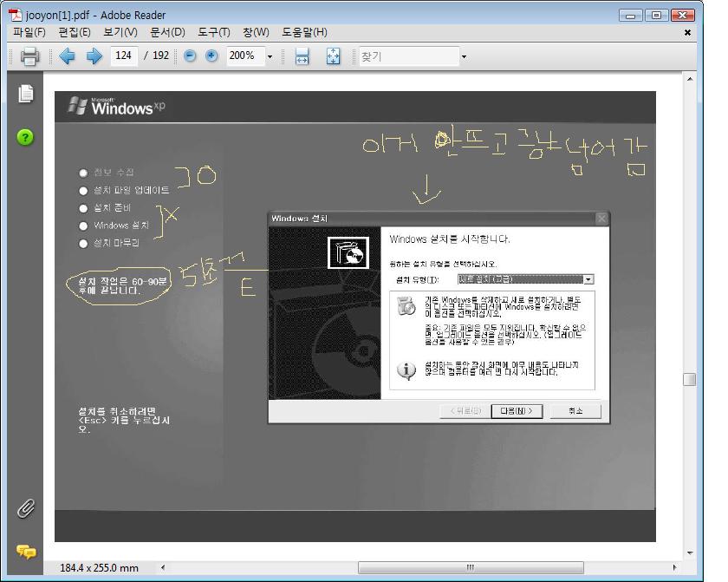The image size is (728, 582).
Task: Click the Adobe PDF icon in title bar
Action: tap(16, 15)
